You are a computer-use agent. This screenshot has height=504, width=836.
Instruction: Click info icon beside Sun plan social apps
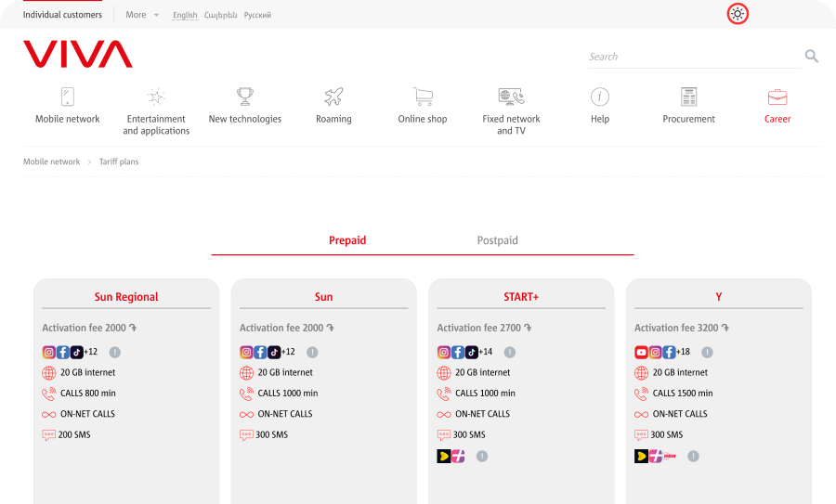(x=312, y=352)
